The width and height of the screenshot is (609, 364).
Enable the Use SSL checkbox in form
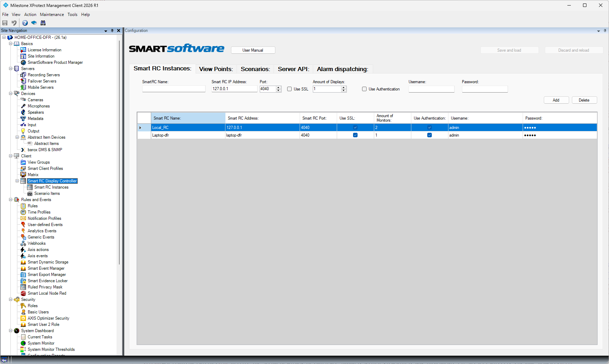[289, 89]
